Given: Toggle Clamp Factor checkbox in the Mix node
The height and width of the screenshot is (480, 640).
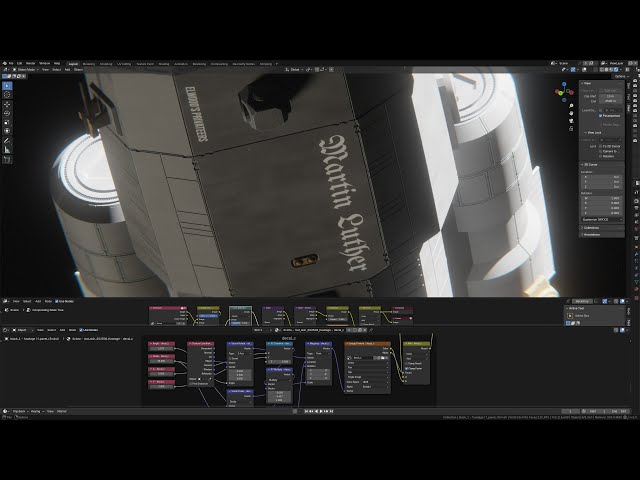Looking at the screenshot, I should [407, 368].
